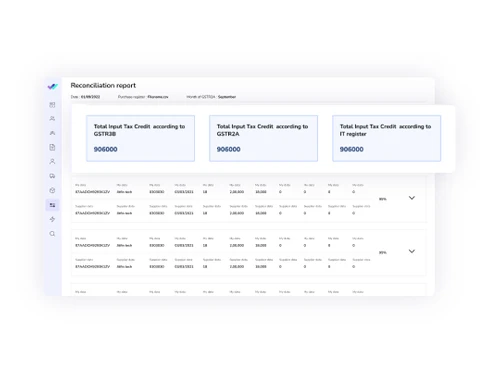
Task: Click the 906000 value under GSTR3B
Action: (x=105, y=149)
